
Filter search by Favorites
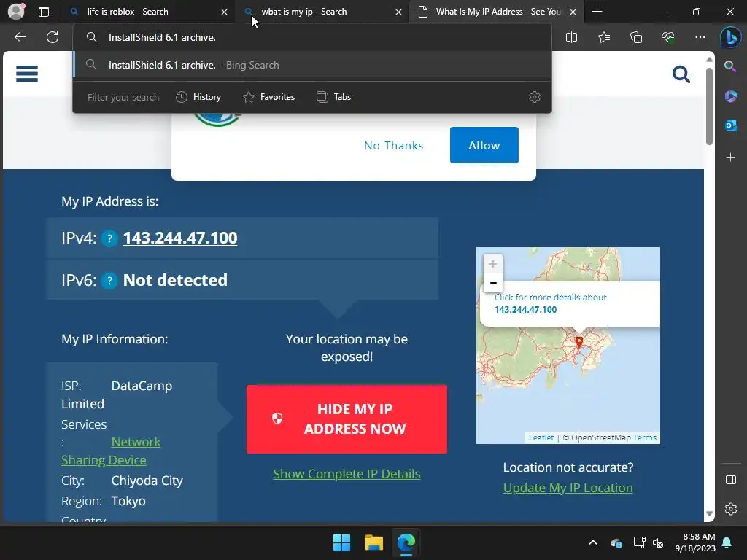pos(268,97)
